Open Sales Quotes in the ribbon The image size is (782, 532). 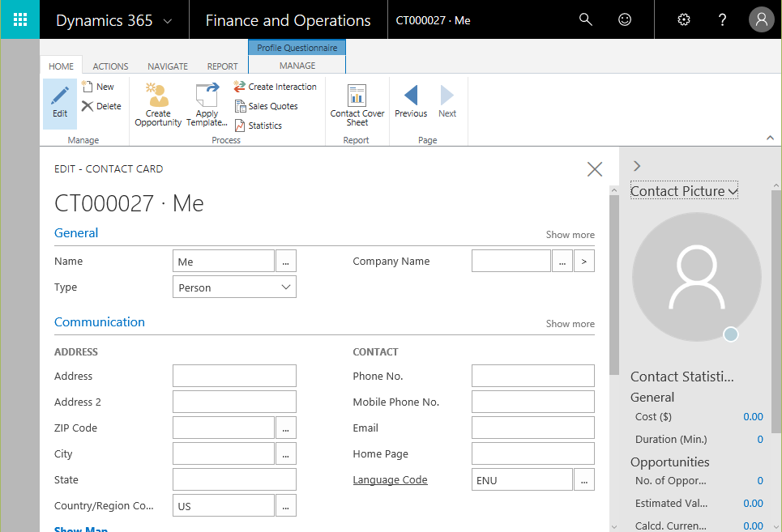pos(272,106)
